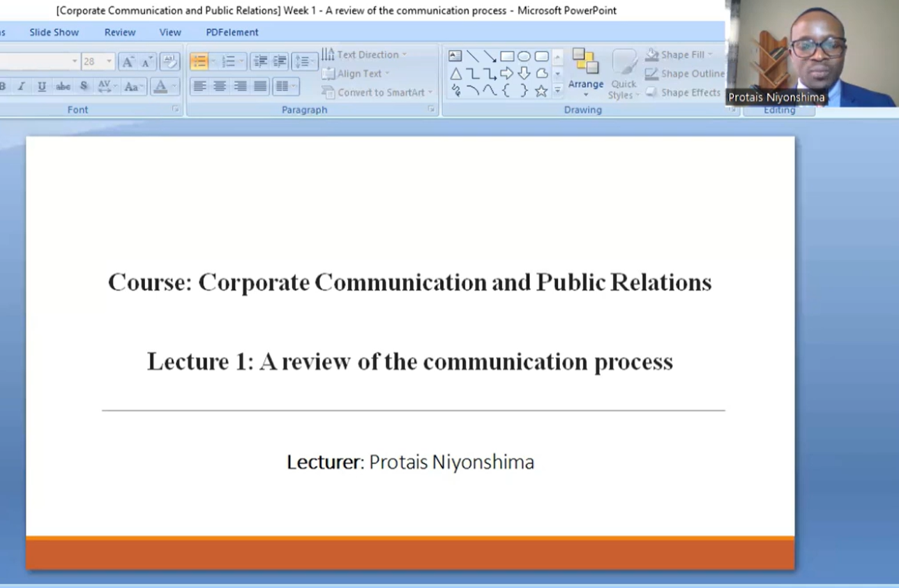The height and width of the screenshot is (588, 899).
Task: Align text to the right
Action: [240, 86]
